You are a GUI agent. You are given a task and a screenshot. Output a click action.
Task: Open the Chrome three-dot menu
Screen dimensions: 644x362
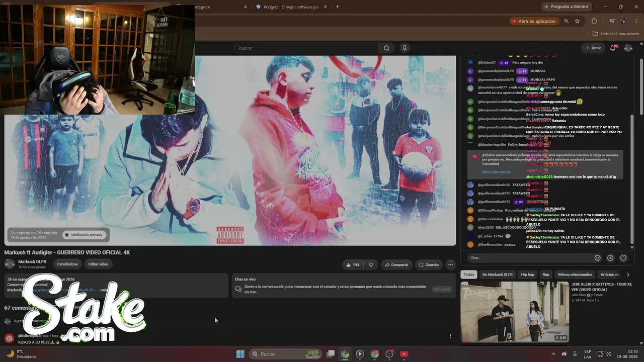(635, 21)
